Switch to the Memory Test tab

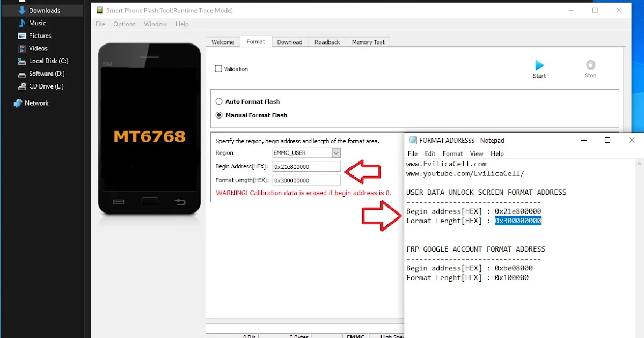368,42
